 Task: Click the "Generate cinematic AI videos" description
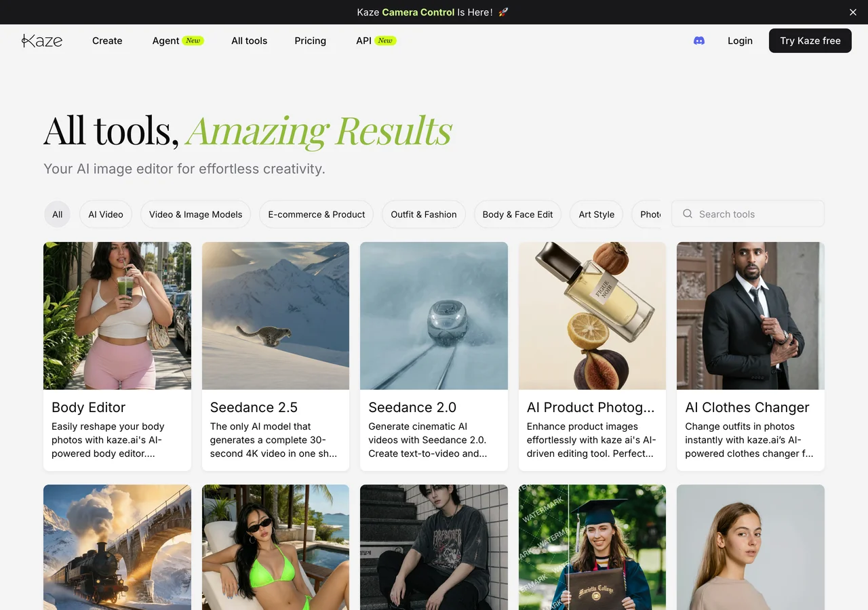(428, 440)
